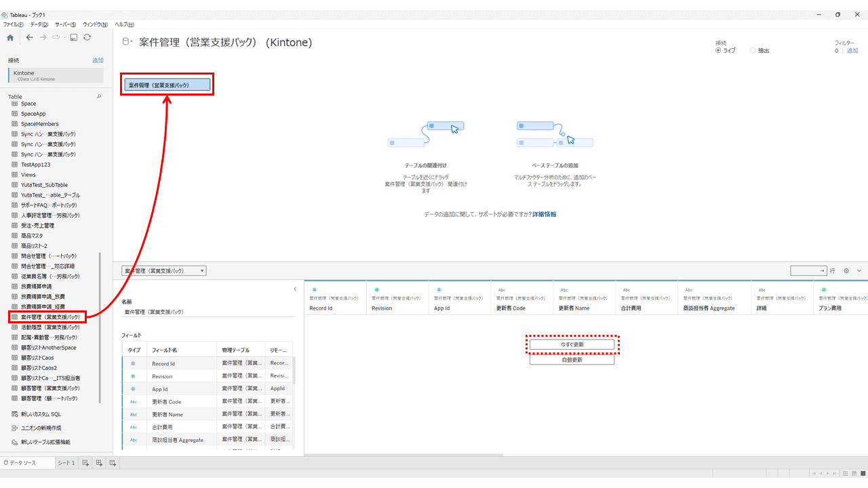
Task: Click the new dashboard icon
Action: point(99,463)
